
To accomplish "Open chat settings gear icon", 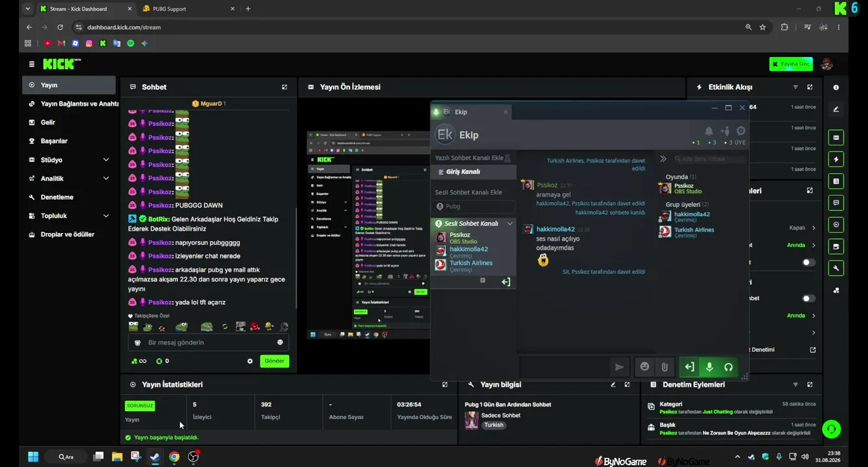I will [x=250, y=361].
